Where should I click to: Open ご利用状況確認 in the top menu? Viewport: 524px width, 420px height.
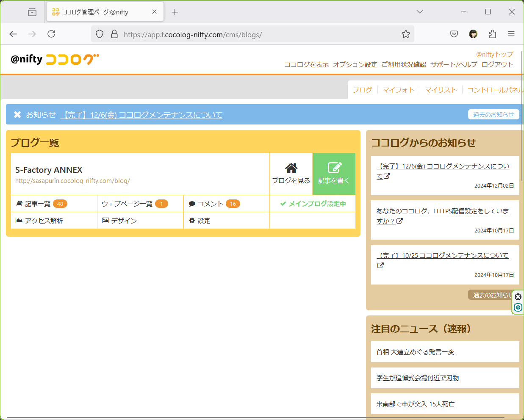coord(404,64)
